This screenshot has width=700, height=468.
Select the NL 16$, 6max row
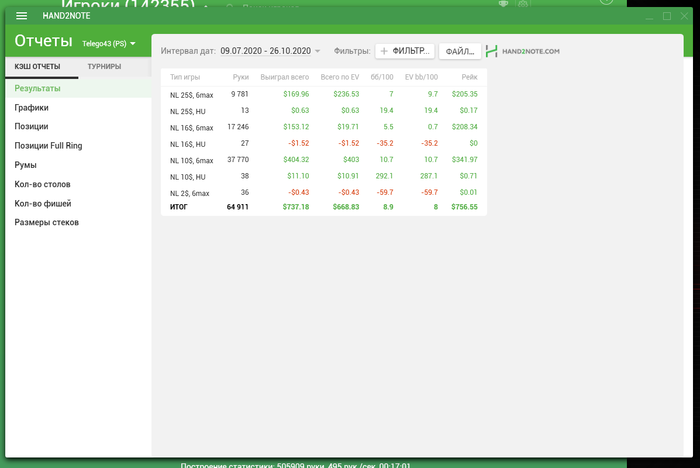point(324,127)
